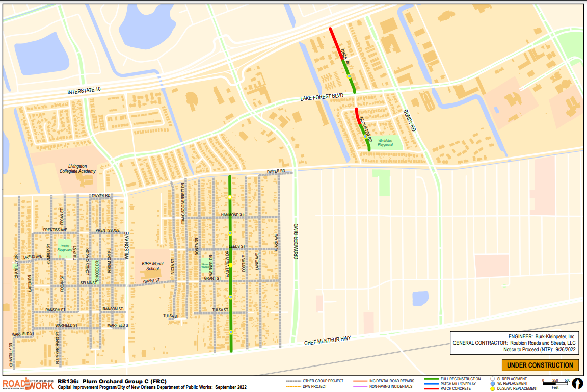The height and width of the screenshot is (392, 587).
Task: Click the Under Construction status badge
Action: 540,365
